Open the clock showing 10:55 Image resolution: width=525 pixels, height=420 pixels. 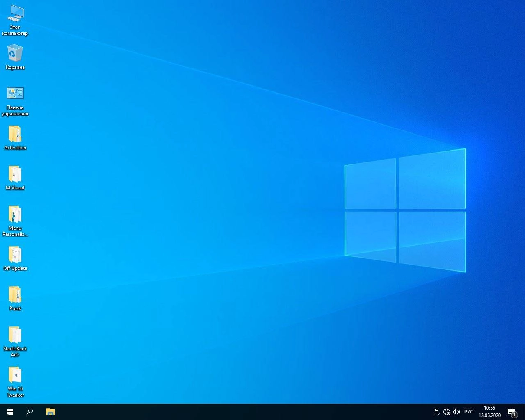pyautogui.click(x=490, y=412)
